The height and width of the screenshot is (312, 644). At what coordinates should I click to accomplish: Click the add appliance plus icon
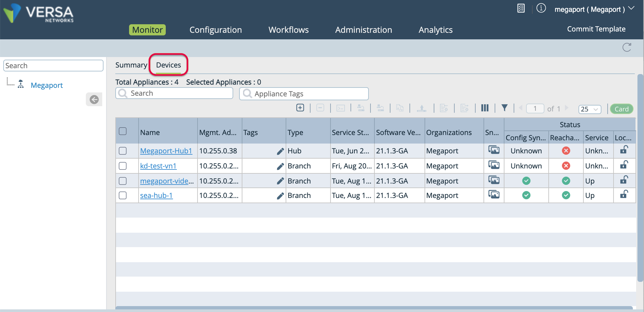pyautogui.click(x=300, y=108)
